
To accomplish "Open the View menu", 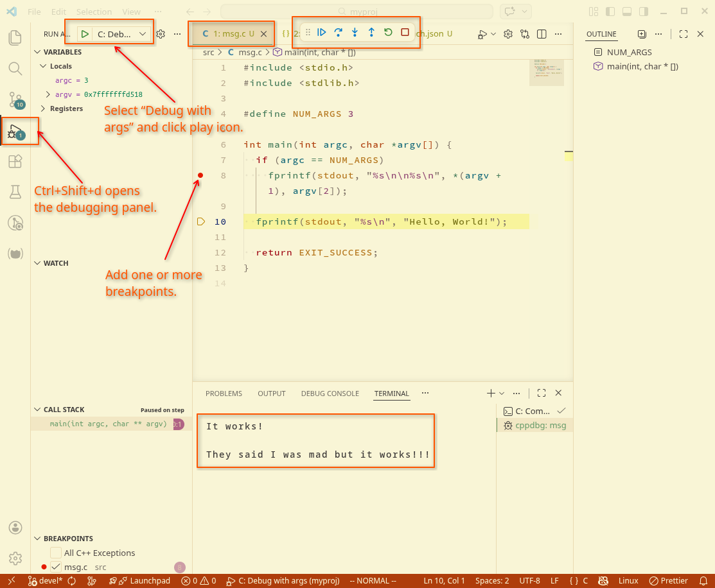I will tap(131, 12).
